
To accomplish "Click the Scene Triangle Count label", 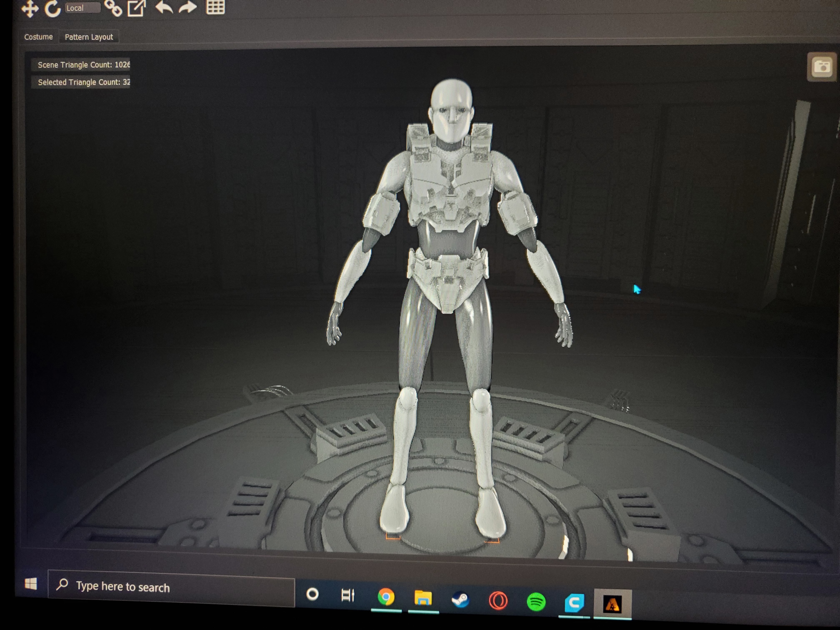I will (81, 65).
